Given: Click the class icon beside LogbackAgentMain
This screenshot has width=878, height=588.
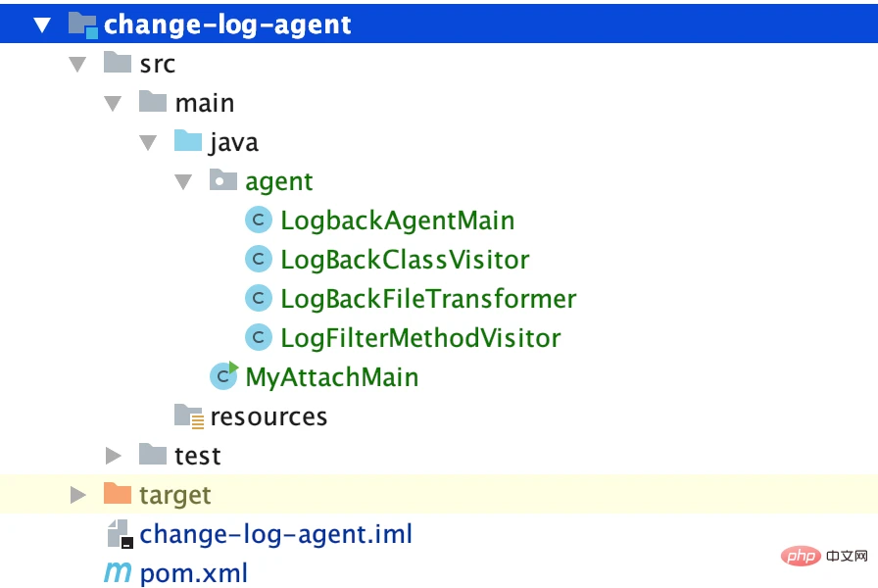Looking at the screenshot, I should coord(258,220).
